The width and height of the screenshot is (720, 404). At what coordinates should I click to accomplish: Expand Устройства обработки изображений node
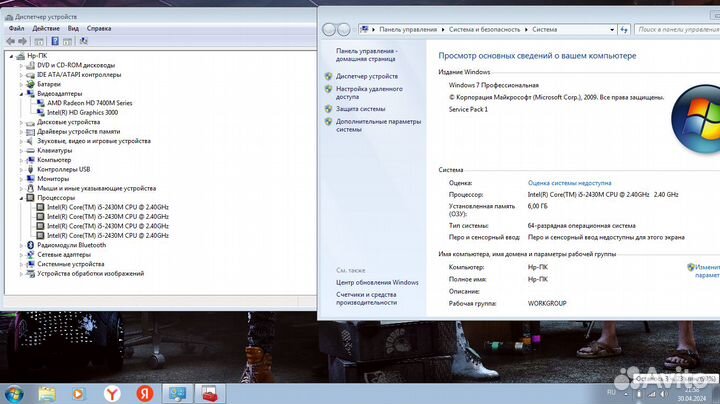click(21, 274)
